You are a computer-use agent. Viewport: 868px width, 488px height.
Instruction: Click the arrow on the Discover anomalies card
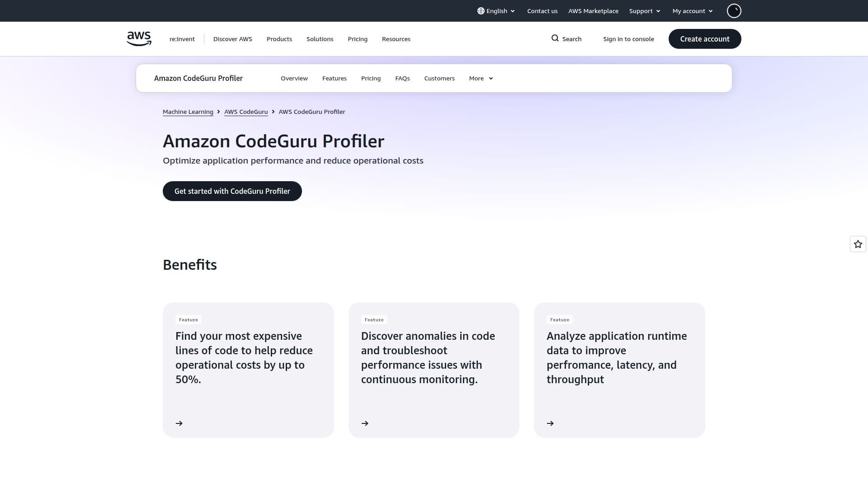coord(365,423)
